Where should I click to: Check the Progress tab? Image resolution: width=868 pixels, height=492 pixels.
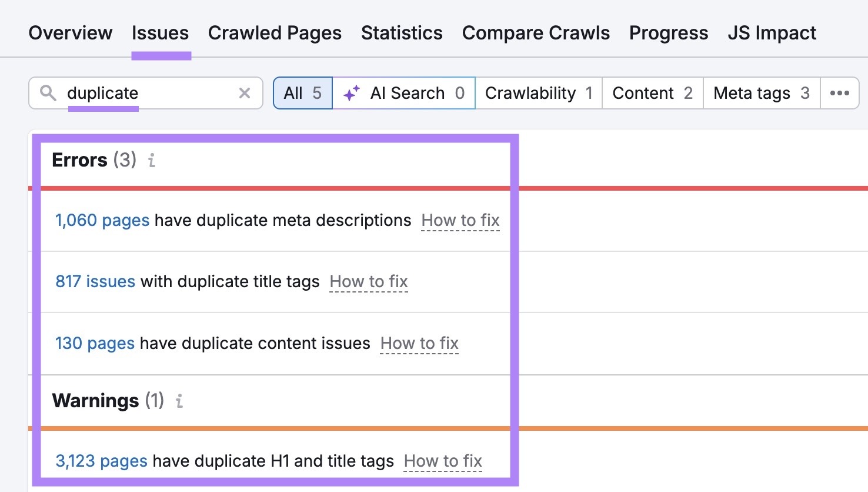[668, 33]
